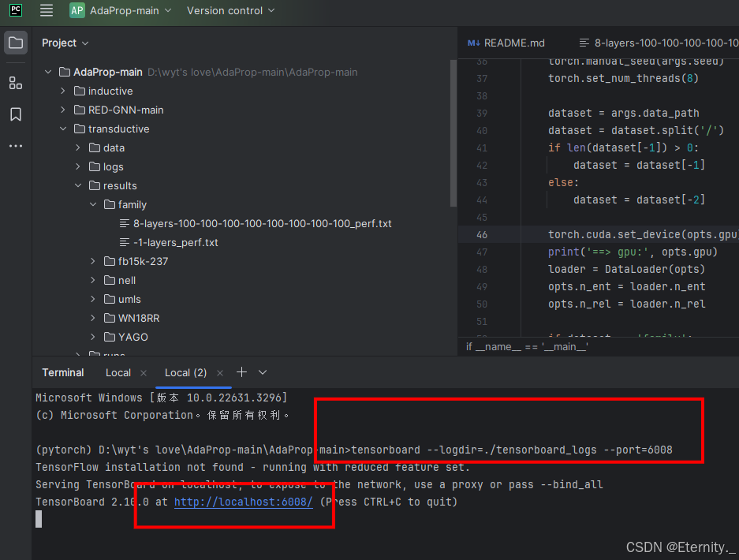
Task: Close the Local (2) terminal tab
Action: point(219,373)
